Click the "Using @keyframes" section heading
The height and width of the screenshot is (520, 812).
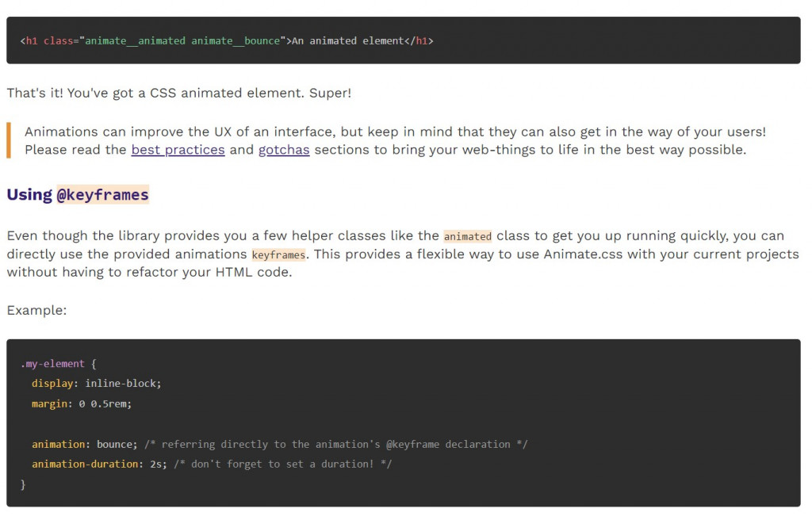coord(78,195)
